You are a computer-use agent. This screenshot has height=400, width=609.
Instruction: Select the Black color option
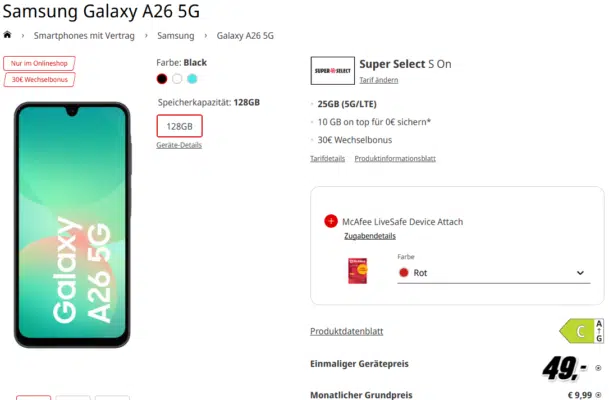click(162, 79)
